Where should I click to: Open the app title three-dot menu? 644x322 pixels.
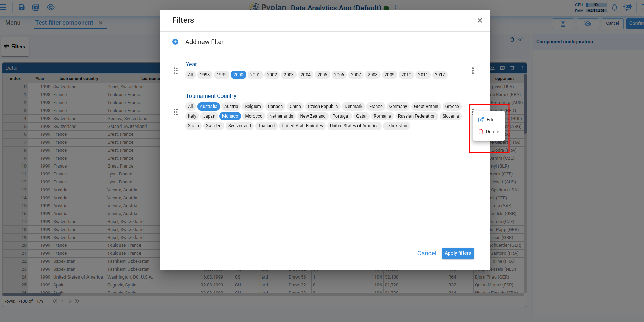(x=396, y=8)
